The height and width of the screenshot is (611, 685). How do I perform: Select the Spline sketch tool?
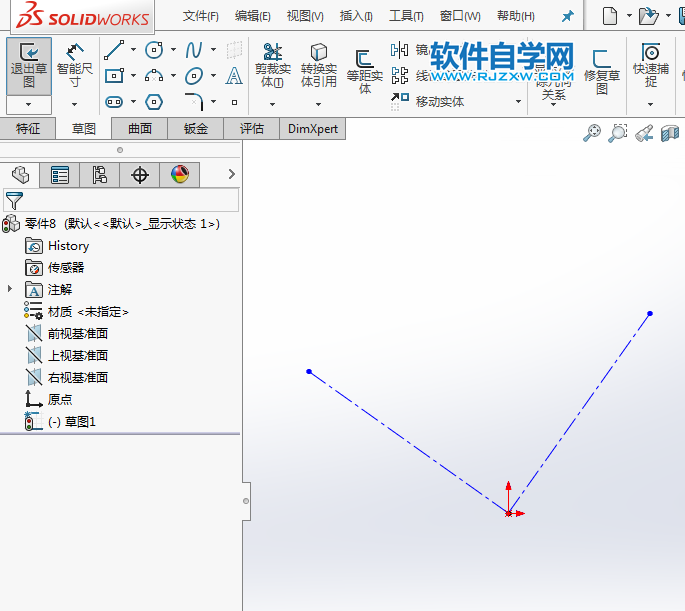[194, 50]
